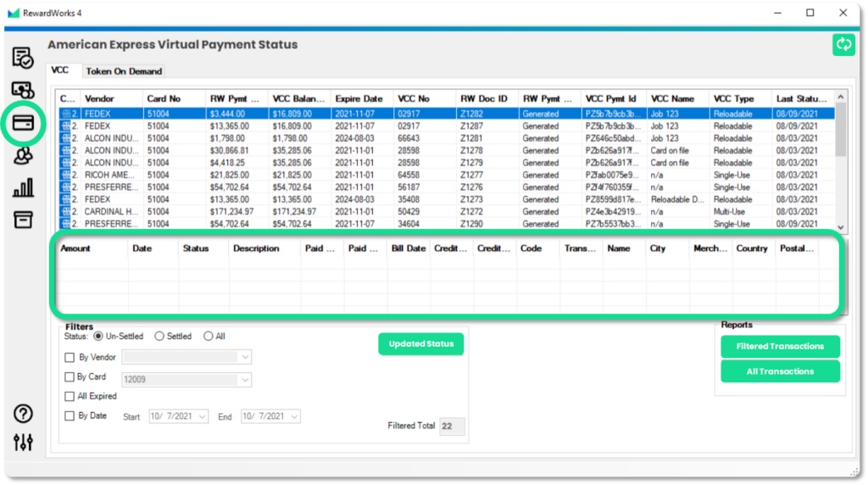The image size is (868, 485).
Task: Open the settings sliders icon
Action: 23,442
